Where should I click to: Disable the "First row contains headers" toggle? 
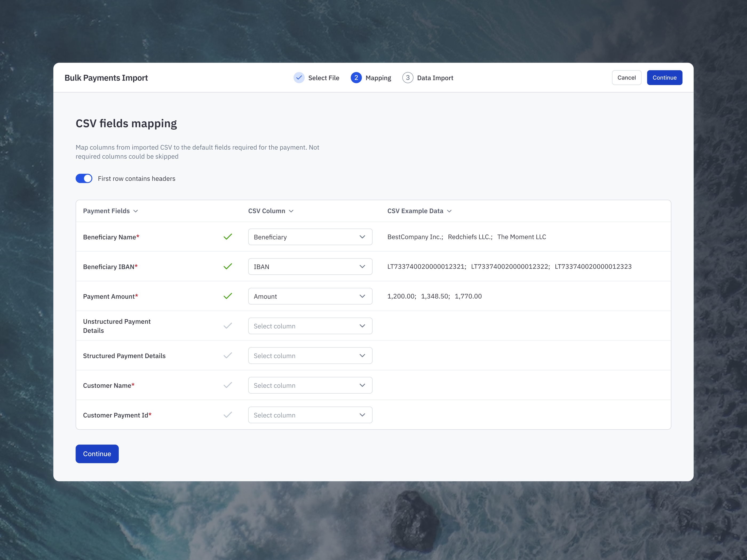click(84, 178)
